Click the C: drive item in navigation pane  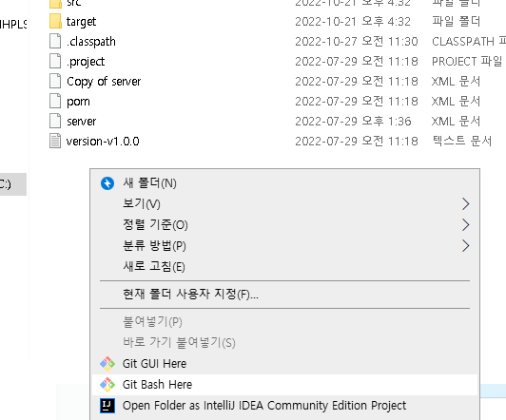tap(13, 184)
